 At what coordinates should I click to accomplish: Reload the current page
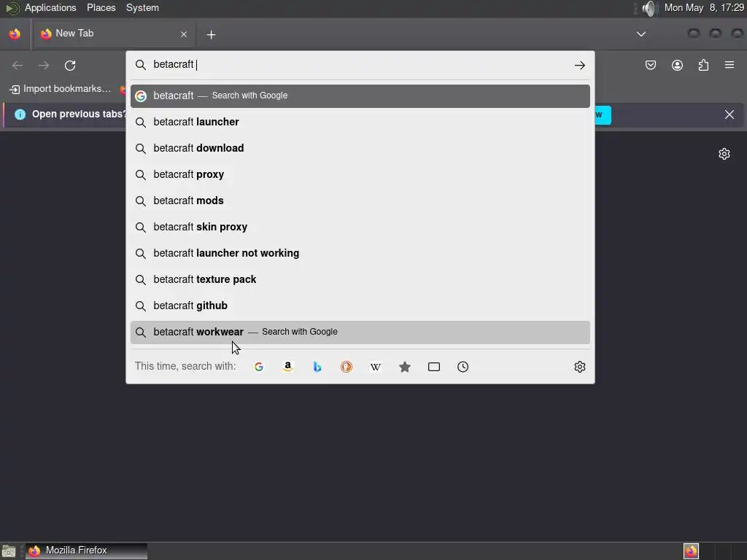coord(70,65)
